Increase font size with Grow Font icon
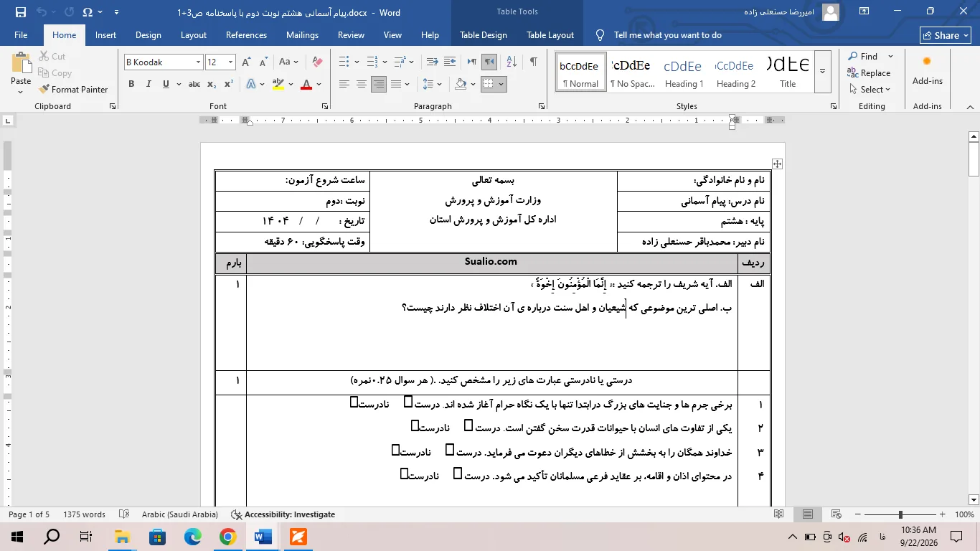 tap(246, 62)
